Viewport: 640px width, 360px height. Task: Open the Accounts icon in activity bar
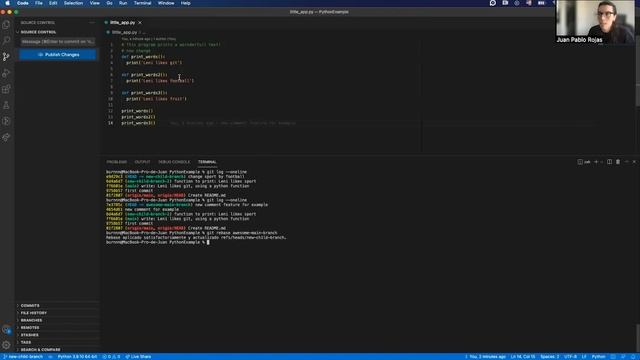[x=6, y=329]
